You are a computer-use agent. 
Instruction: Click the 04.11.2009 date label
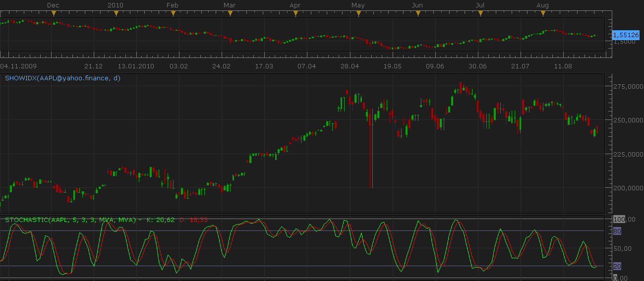coord(18,66)
